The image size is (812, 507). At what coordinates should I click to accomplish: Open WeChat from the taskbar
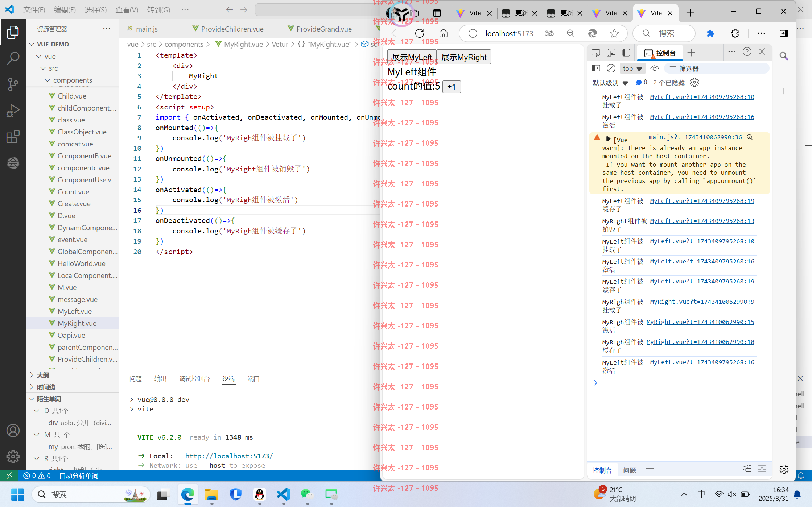[x=307, y=494]
